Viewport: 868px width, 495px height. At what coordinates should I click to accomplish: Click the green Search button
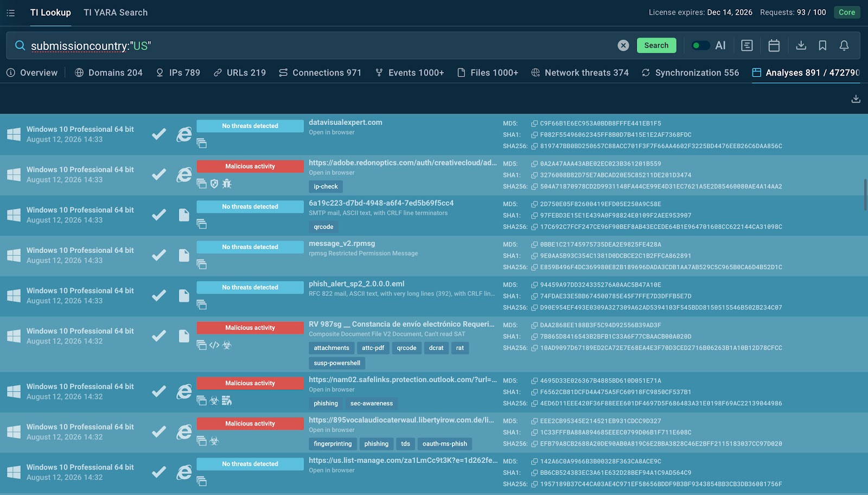[656, 46]
